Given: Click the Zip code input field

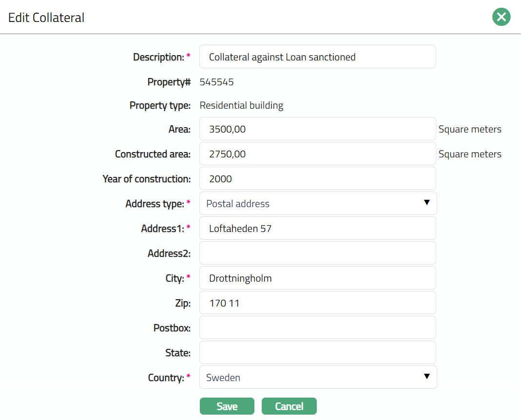Looking at the screenshot, I should pos(317,303).
